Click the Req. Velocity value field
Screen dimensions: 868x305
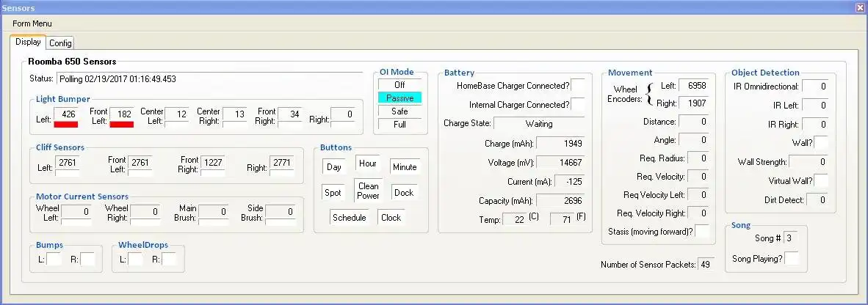pos(698,177)
